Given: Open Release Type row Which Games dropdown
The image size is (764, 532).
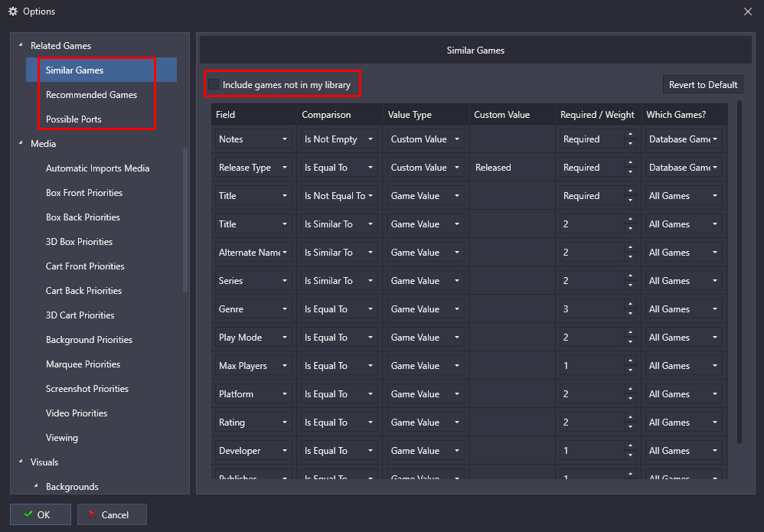Looking at the screenshot, I should tap(684, 168).
